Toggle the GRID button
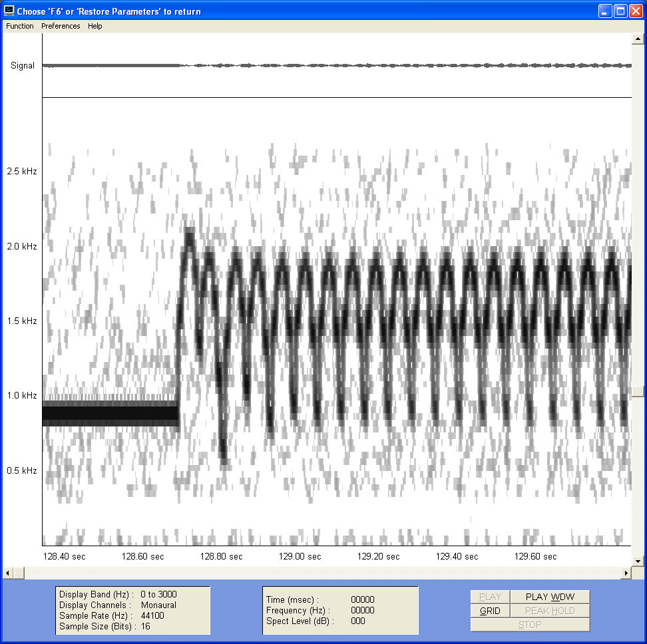Image resolution: width=647 pixels, height=644 pixels. coord(490,611)
